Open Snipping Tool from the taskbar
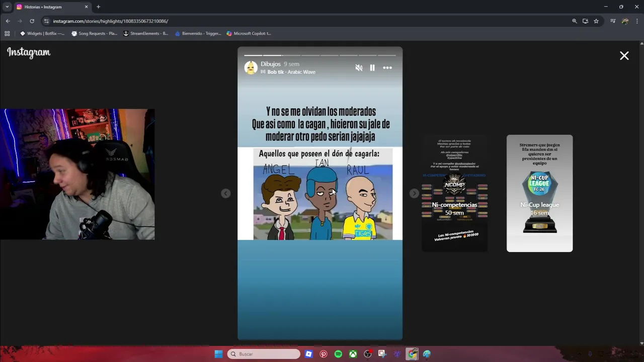The height and width of the screenshot is (362, 644). (x=382, y=354)
